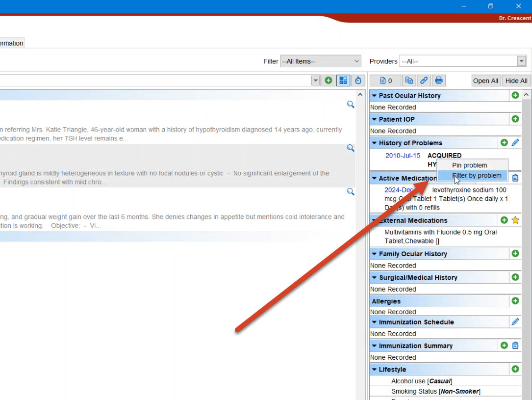This screenshot has width=532, height=400.
Task: Toggle the grid layout view button
Action: 343,80
